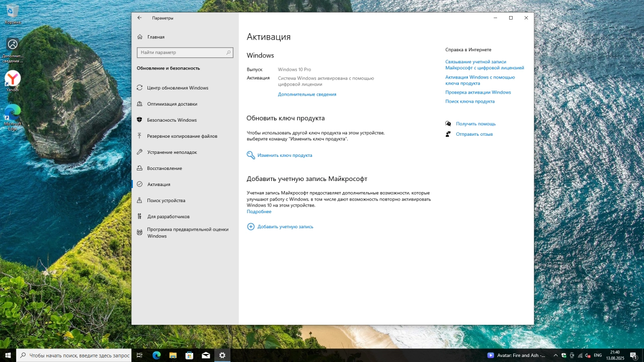This screenshot has width=644, height=362.
Task: Open Корзина recycle bin on desktop
Action: tap(13, 14)
